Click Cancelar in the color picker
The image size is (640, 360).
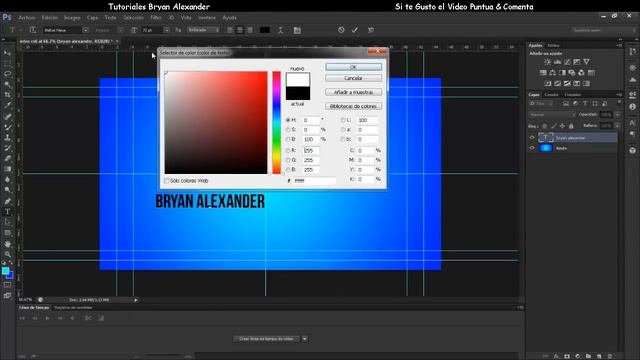coord(353,78)
